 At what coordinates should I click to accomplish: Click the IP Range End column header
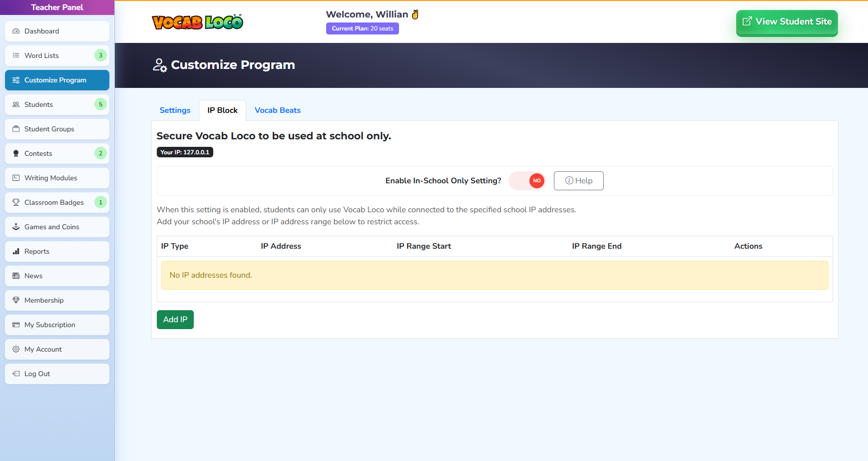coord(597,246)
